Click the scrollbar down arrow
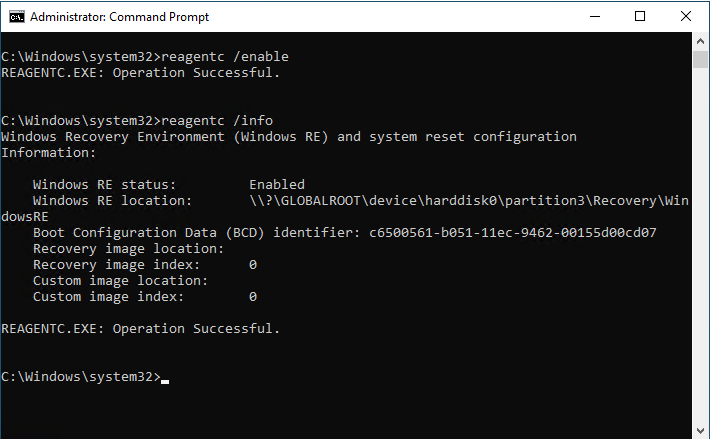The width and height of the screenshot is (710, 439). click(x=700, y=430)
